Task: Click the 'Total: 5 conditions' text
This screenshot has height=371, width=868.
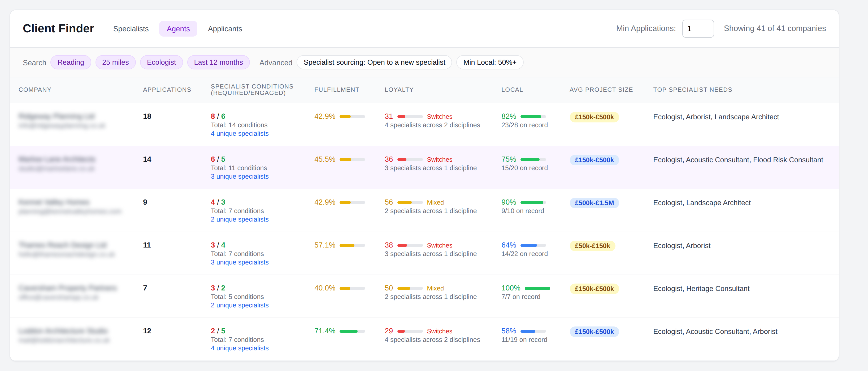Action: point(237,297)
